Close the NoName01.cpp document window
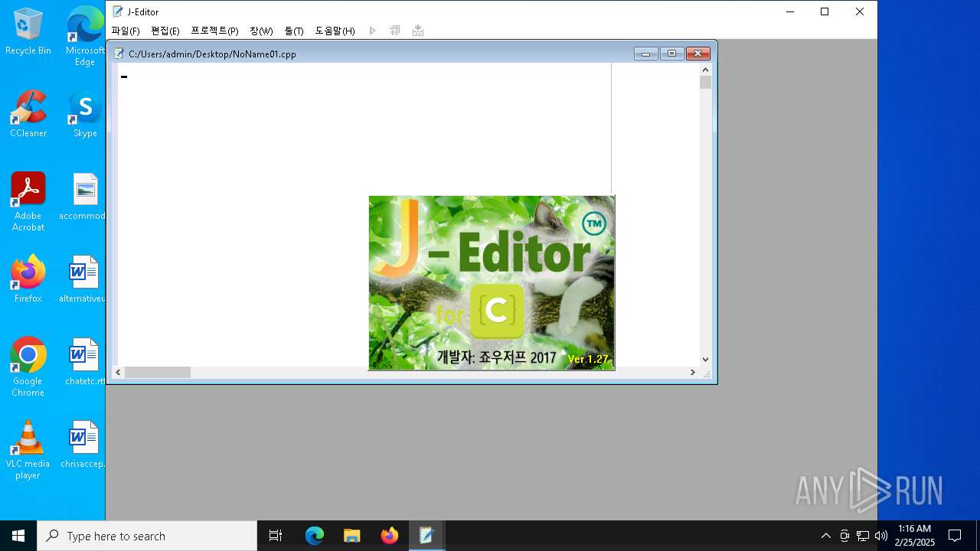Image resolution: width=980 pixels, height=551 pixels. [698, 54]
